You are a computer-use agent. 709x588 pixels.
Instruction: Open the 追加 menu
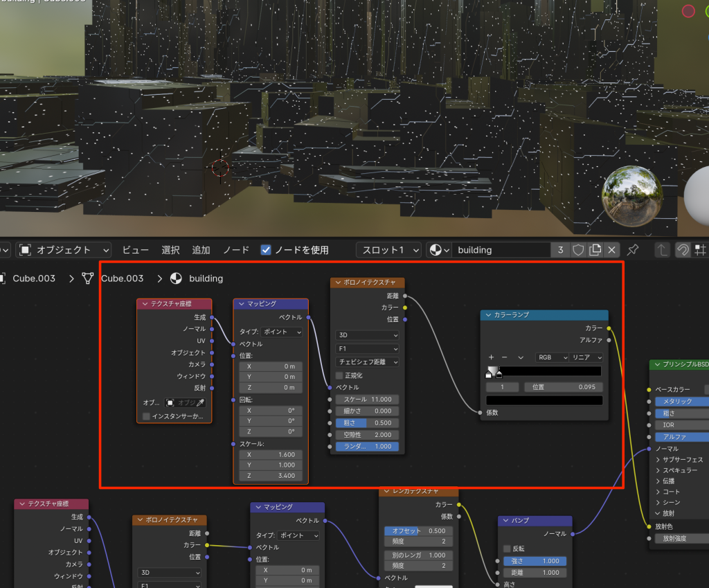(x=201, y=250)
